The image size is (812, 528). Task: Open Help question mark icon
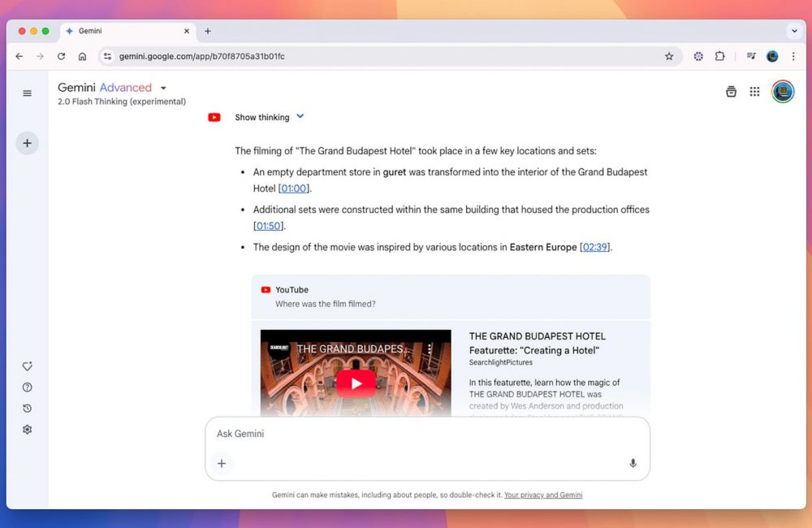pos(27,387)
